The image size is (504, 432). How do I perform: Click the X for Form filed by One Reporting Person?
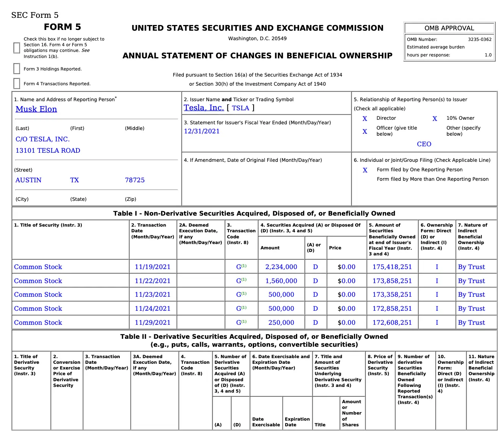coord(365,170)
